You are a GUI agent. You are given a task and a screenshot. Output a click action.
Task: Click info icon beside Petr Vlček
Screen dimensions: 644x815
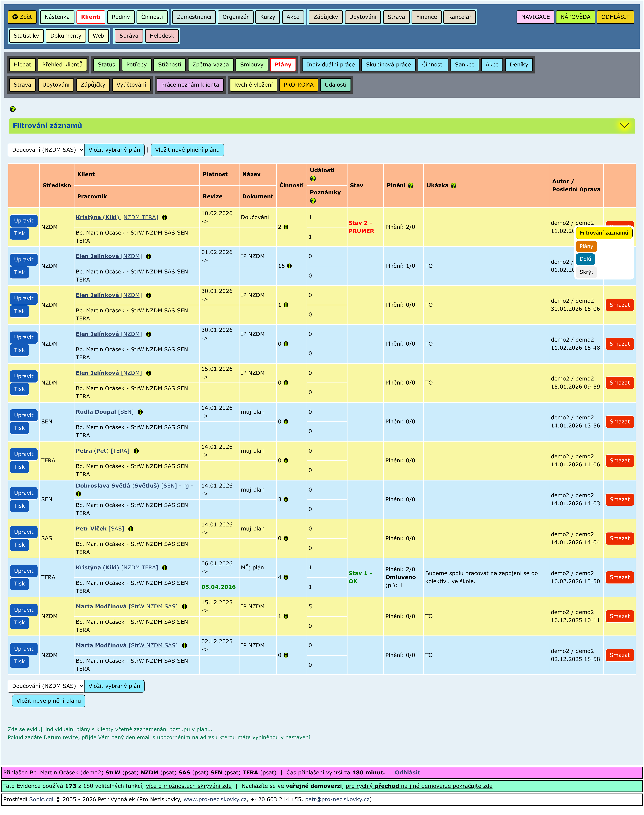131,529
